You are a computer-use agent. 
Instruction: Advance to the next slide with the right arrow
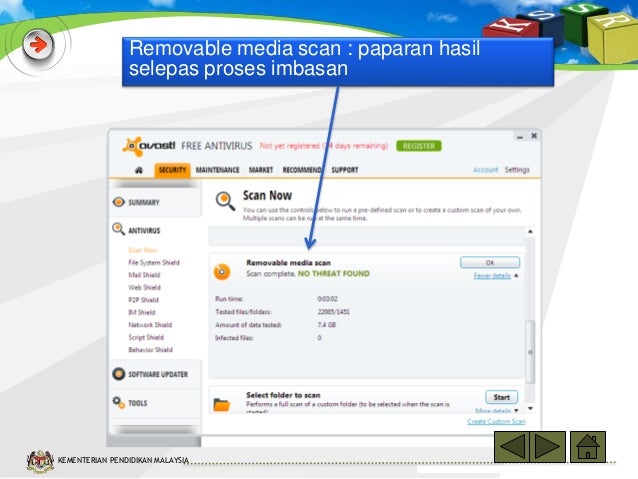coord(547,447)
